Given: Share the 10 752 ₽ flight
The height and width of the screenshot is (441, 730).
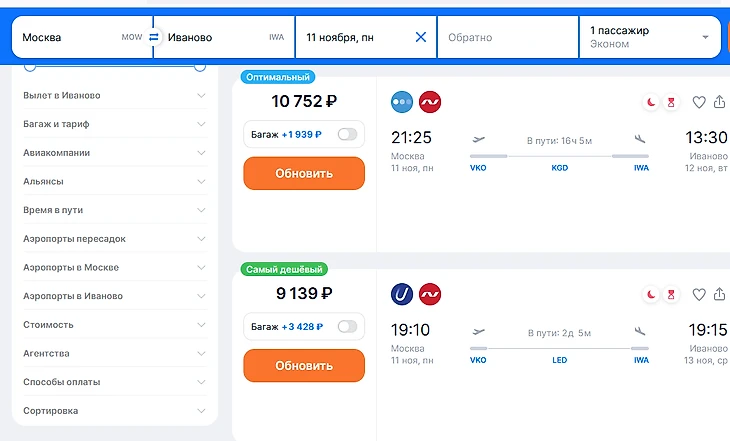Looking at the screenshot, I should click(x=722, y=102).
